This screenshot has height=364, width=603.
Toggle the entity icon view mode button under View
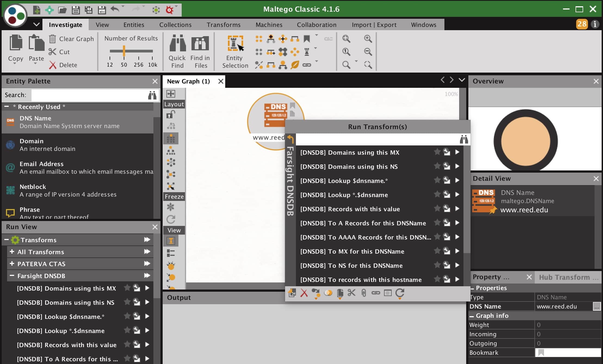[x=171, y=241]
